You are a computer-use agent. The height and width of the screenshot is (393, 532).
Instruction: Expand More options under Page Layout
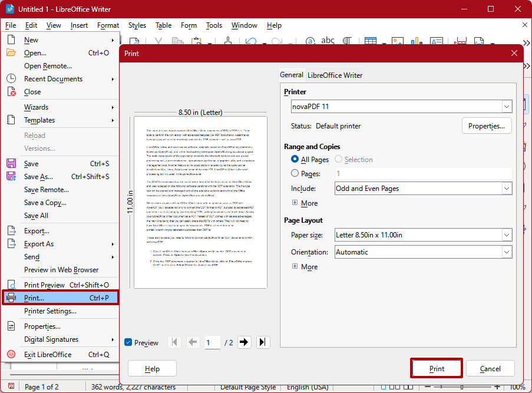tap(295, 266)
